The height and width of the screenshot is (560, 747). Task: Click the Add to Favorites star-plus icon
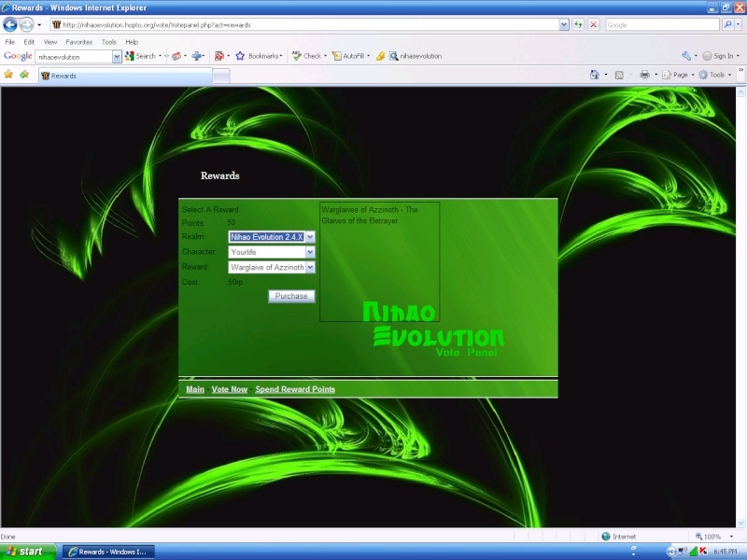(x=24, y=75)
